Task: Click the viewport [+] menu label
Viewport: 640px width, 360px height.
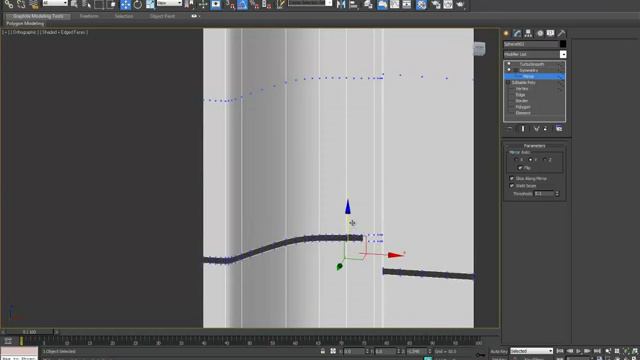Action: click(x=6, y=32)
